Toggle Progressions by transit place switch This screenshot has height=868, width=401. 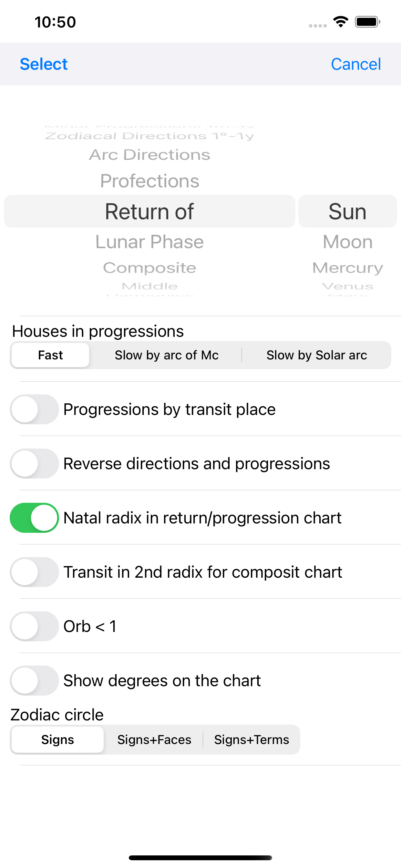pos(34,409)
